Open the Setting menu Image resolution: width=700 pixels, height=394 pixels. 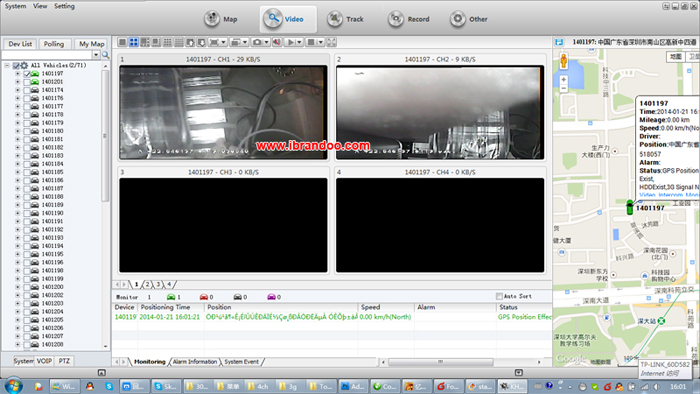64,6
